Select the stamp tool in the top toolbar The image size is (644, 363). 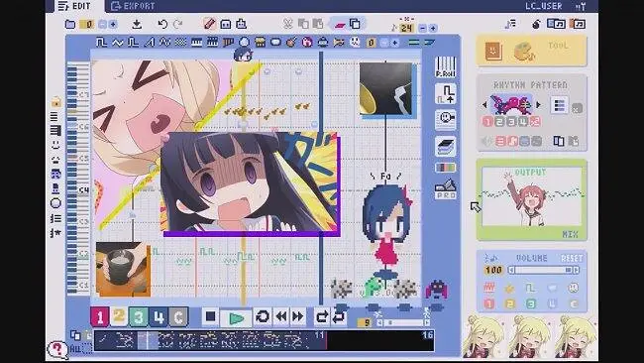[242, 24]
